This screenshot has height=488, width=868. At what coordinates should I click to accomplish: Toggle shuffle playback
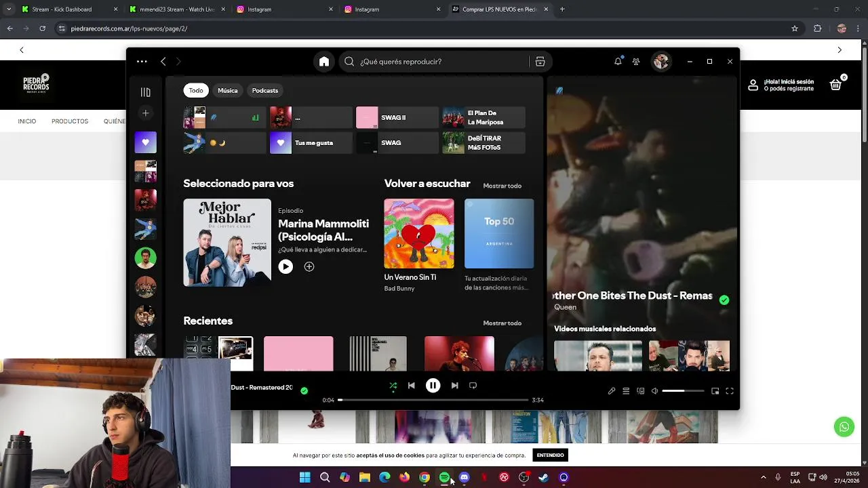(393, 386)
